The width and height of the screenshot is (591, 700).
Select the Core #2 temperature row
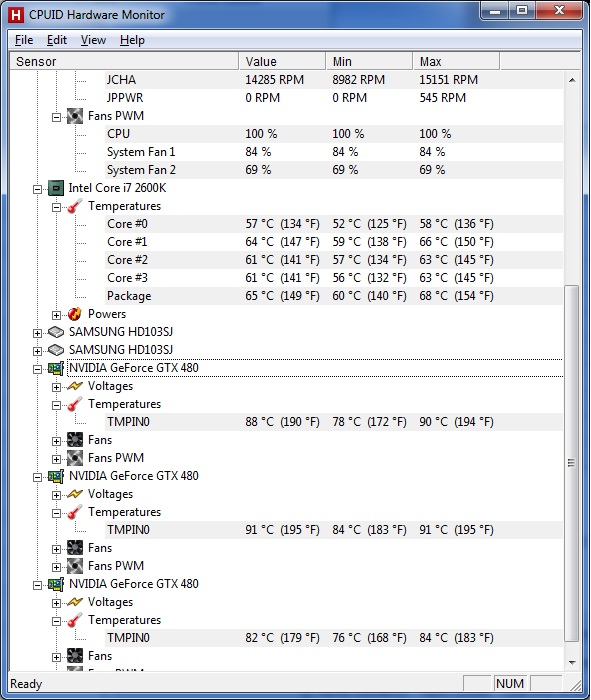[333, 260]
